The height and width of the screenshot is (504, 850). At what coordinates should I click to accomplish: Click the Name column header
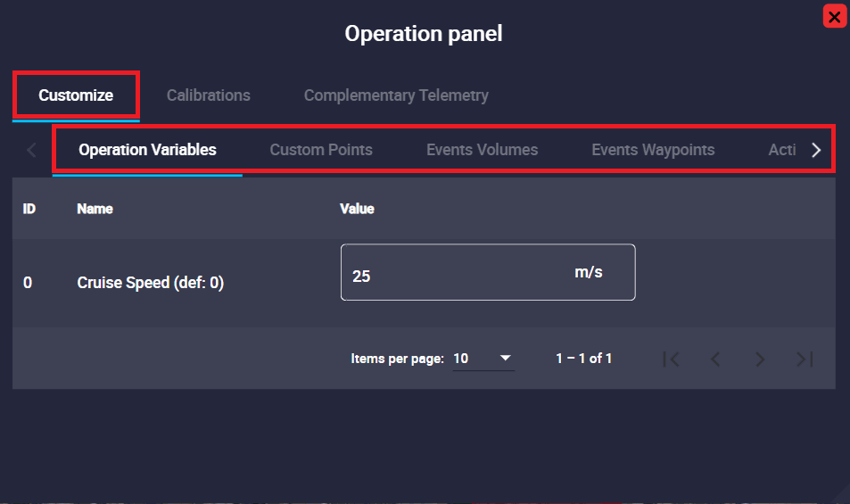[95, 209]
